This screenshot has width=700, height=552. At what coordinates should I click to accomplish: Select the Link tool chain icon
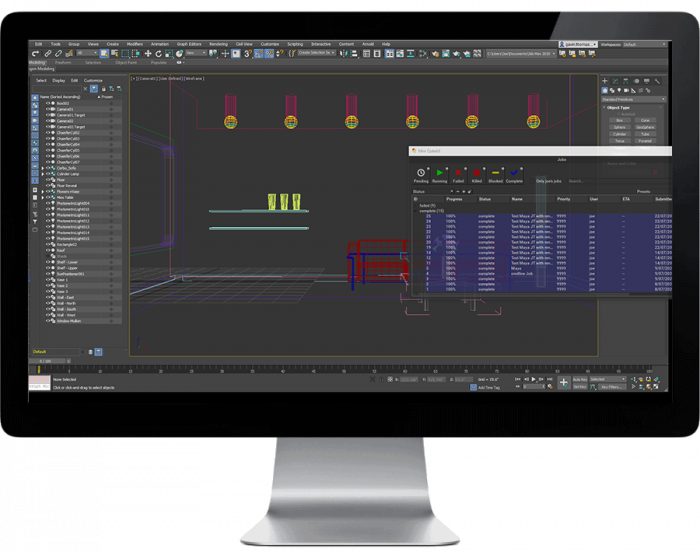point(48,54)
